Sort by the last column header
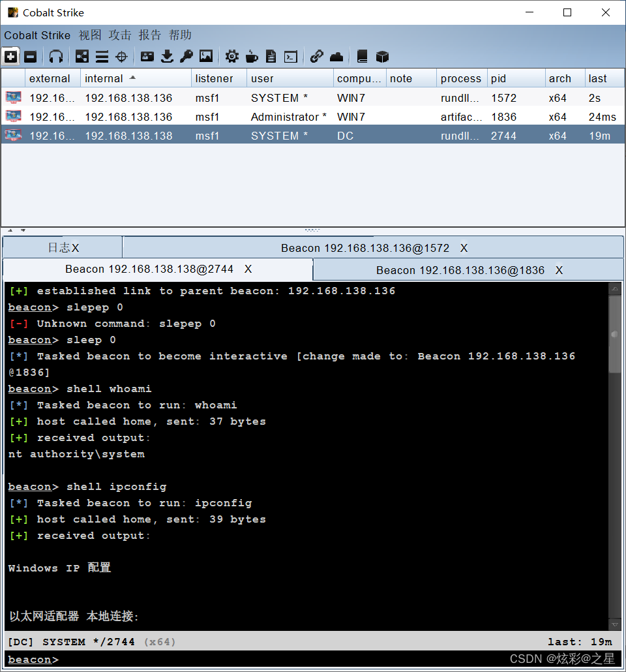The image size is (626, 672). point(604,78)
